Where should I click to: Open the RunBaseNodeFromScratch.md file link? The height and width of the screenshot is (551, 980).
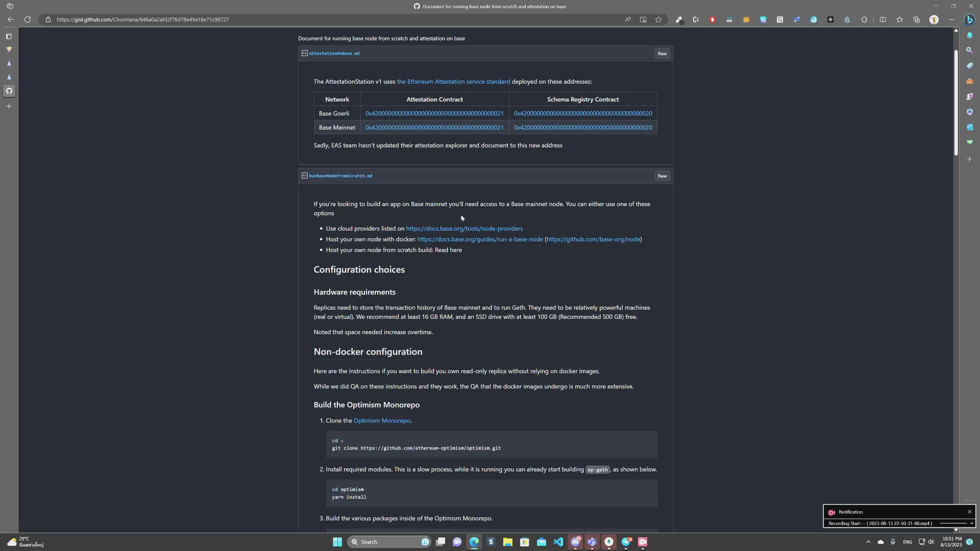[340, 176]
